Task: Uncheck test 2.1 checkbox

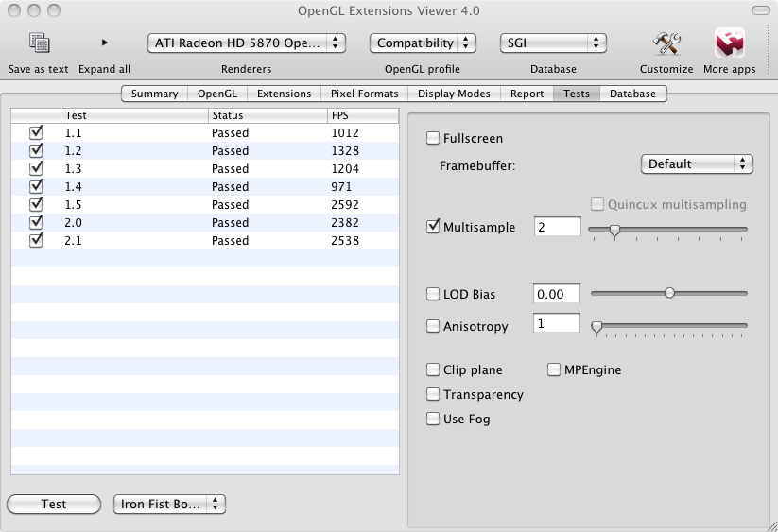Action: pos(36,240)
